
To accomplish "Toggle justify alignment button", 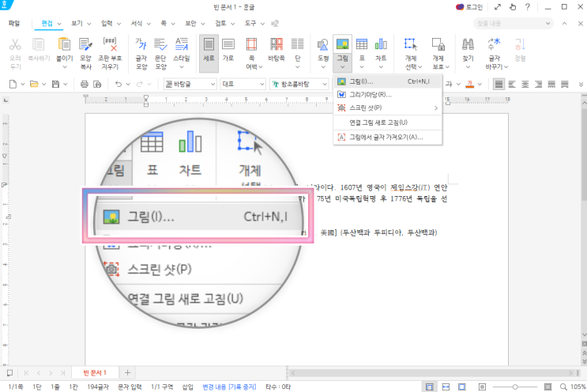I will point(499,84).
